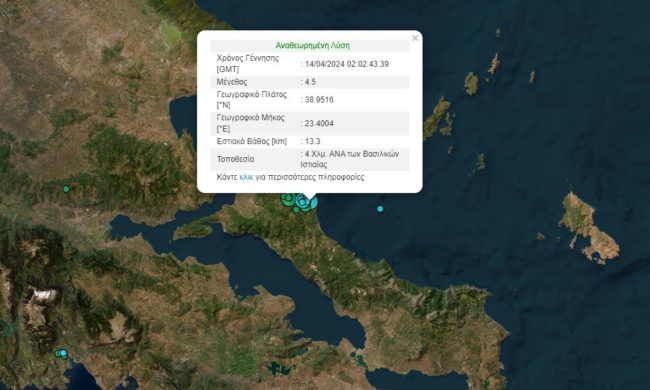The height and width of the screenshot is (390, 650).
Task: Click the cyan marker cluster near the southwest coast
Action: coord(61,354)
